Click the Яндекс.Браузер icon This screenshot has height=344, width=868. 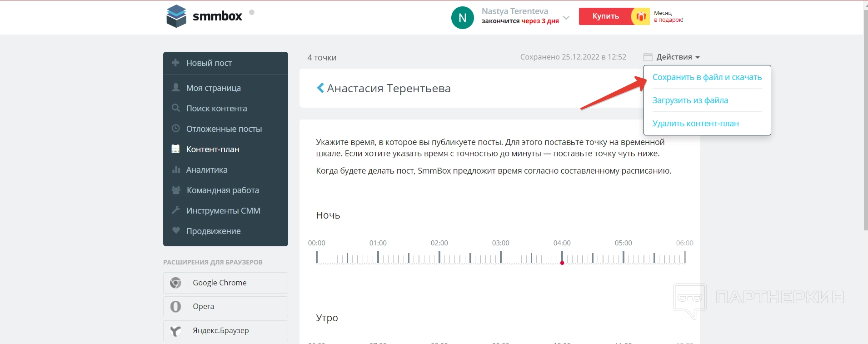coord(175,331)
